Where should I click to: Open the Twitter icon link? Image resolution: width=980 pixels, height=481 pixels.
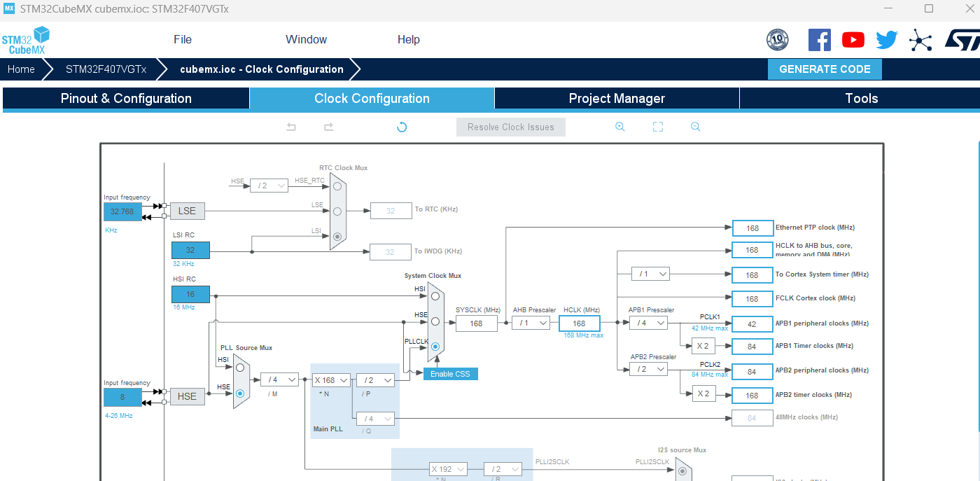tap(886, 40)
